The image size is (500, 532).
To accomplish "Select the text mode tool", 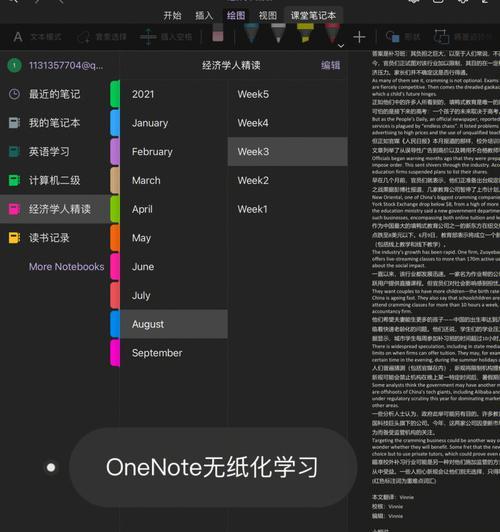I will [x=37, y=37].
